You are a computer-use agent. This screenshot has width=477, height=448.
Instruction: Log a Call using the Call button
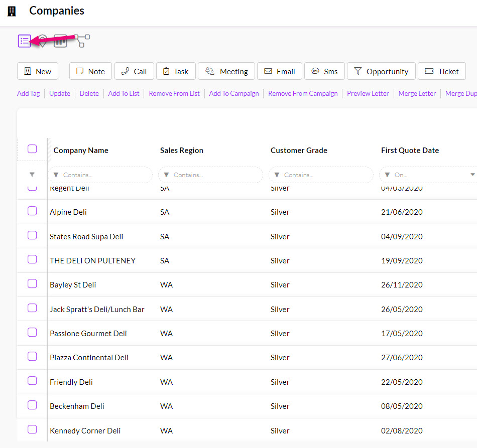point(134,71)
